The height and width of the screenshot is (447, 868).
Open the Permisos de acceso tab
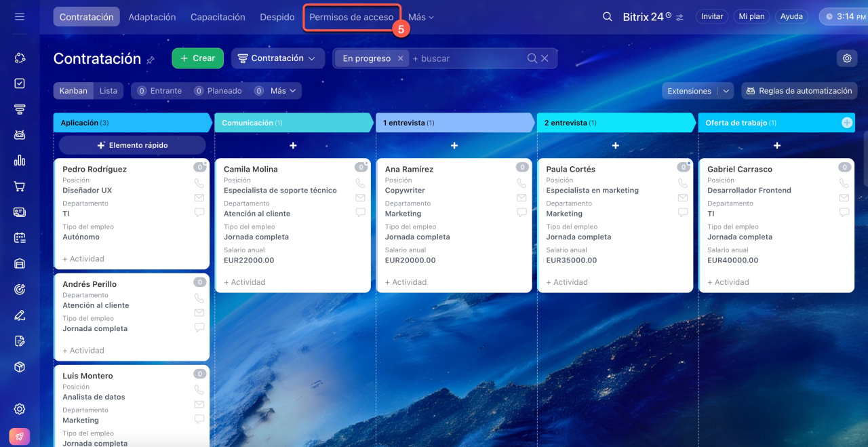coord(351,17)
